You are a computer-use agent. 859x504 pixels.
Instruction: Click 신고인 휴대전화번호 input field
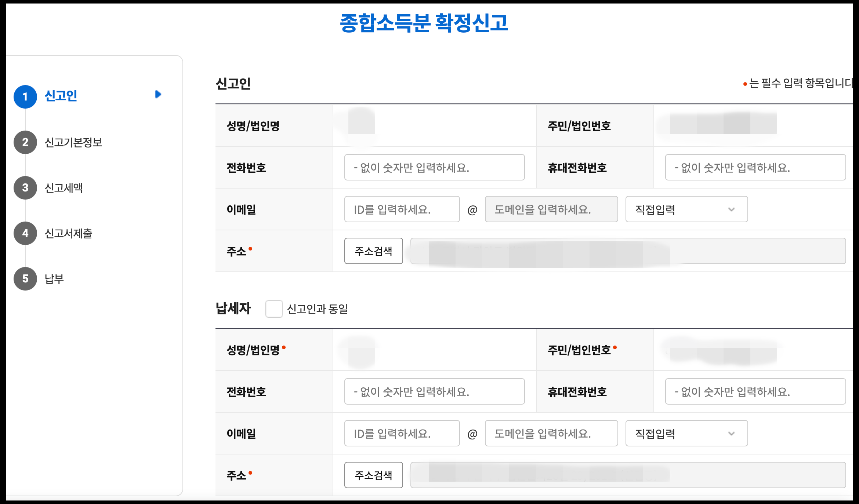point(755,167)
